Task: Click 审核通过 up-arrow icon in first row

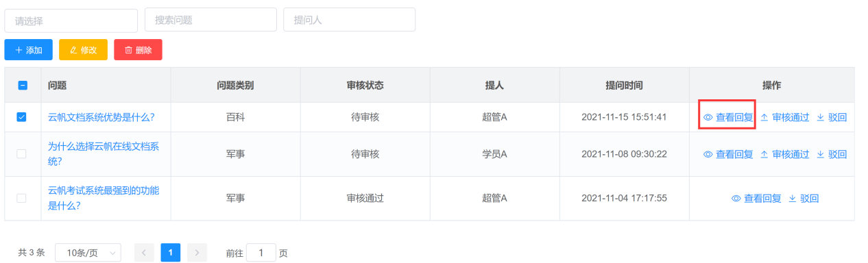Action: [764, 117]
